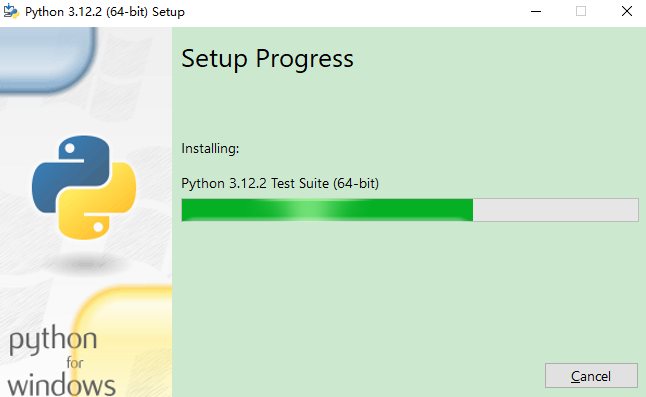Click the greyed-out maximize button
The height and width of the screenshot is (397, 646).
581,12
